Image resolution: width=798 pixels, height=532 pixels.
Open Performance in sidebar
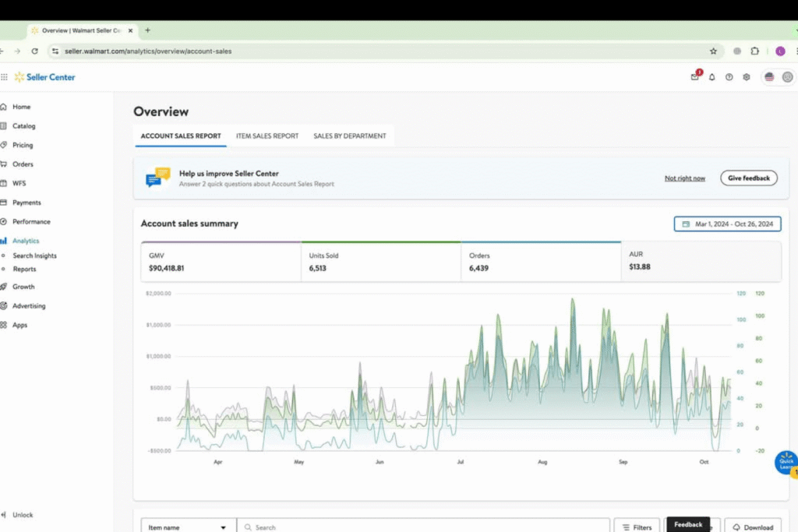click(x=31, y=222)
